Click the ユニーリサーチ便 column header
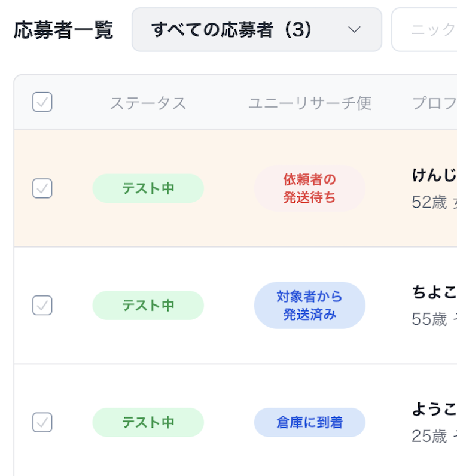The width and height of the screenshot is (457, 476). pyautogui.click(x=310, y=103)
